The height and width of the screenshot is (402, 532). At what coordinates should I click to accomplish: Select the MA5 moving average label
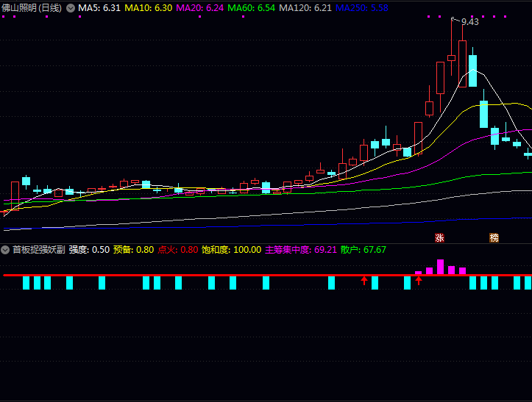tap(99, 8)
